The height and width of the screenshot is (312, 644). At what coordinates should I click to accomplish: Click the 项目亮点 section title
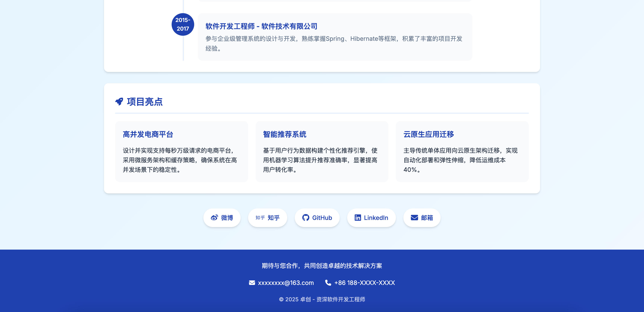(x=145, y=101)
